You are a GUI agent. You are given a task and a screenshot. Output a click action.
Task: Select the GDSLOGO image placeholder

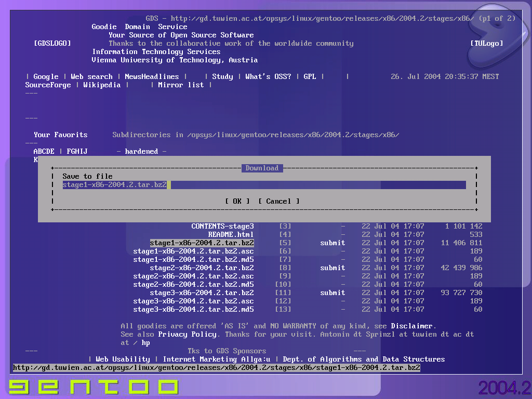click(x=52, y=44)
